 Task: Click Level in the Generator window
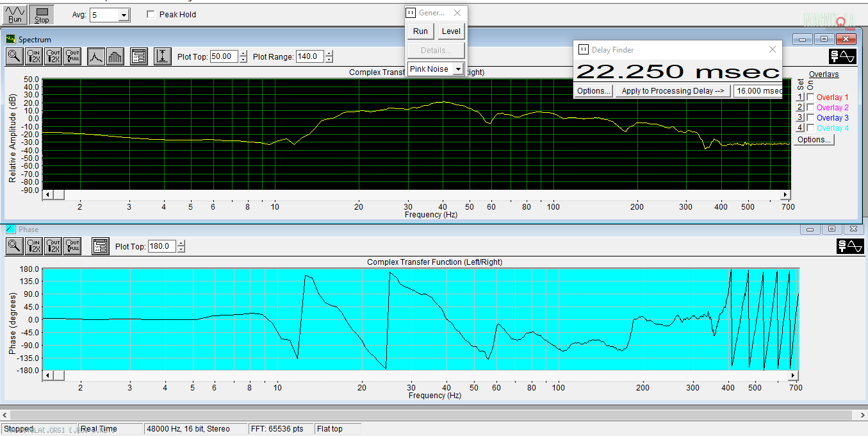point(451,31)
